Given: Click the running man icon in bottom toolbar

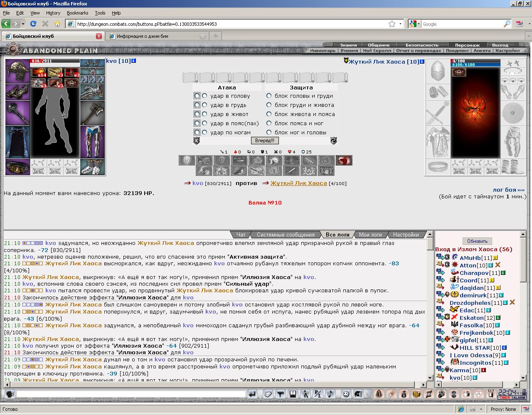Looking at the screenshot, I should [x=305, y=393].
